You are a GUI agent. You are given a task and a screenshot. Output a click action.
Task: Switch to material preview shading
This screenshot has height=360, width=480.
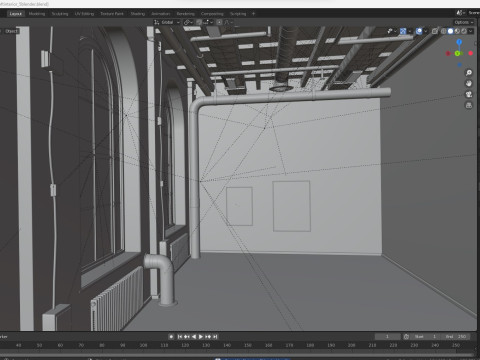[x=457, y=31]
